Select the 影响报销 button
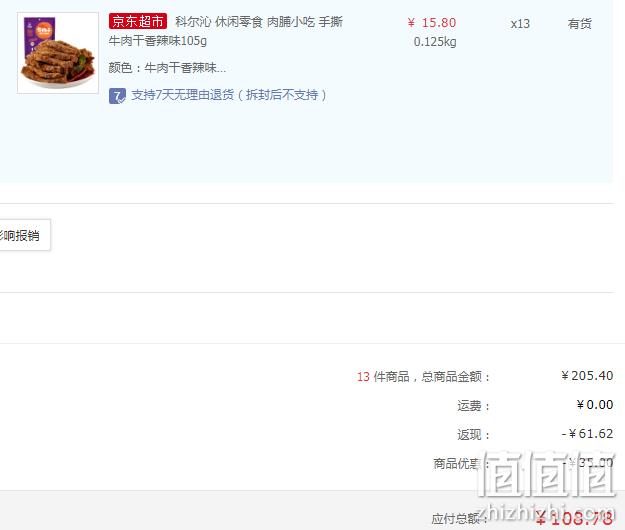Viewport: 625px width, 530px height. tap(25, 235)
